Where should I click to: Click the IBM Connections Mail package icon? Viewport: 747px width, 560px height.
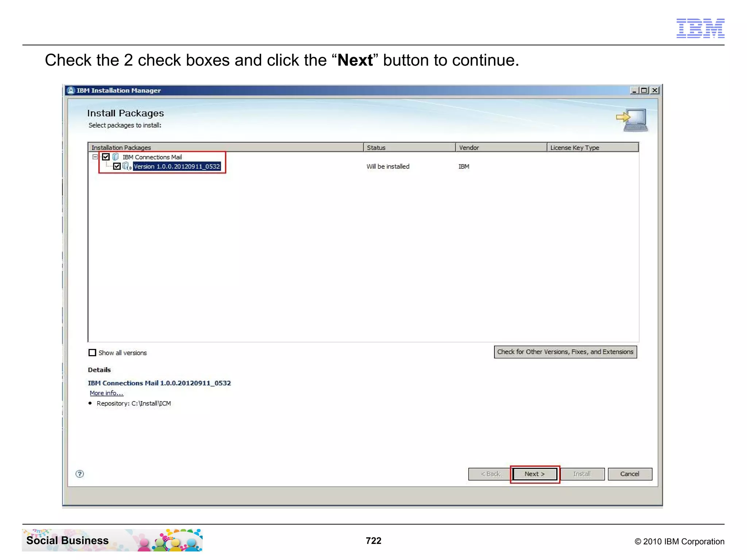pos(116,157)
